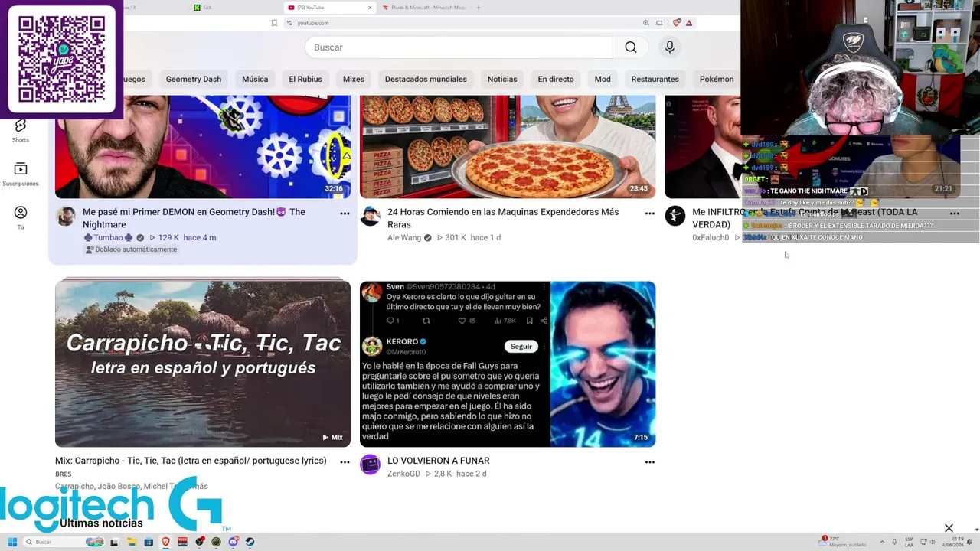Open Suscripciones in the YouTube sidebar
The height and width of the screenshot is (551, 980).
click(x=21, y=174)
